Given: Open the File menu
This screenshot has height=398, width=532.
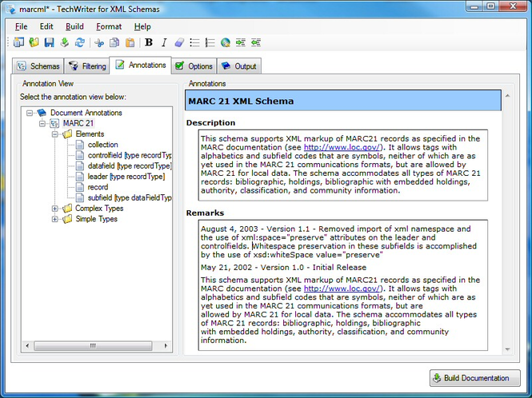Looking at the screenshot, I should [x=21, y=26].
